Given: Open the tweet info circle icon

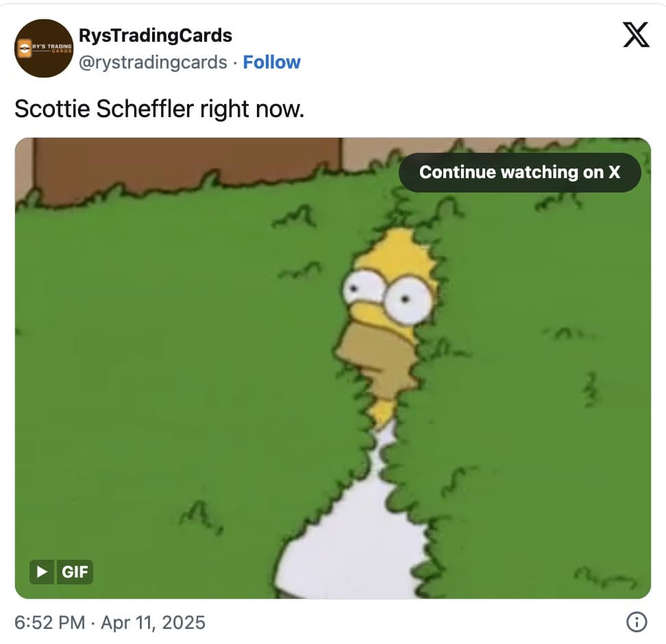Looking at the screenshot, I should tap(637, 622).
